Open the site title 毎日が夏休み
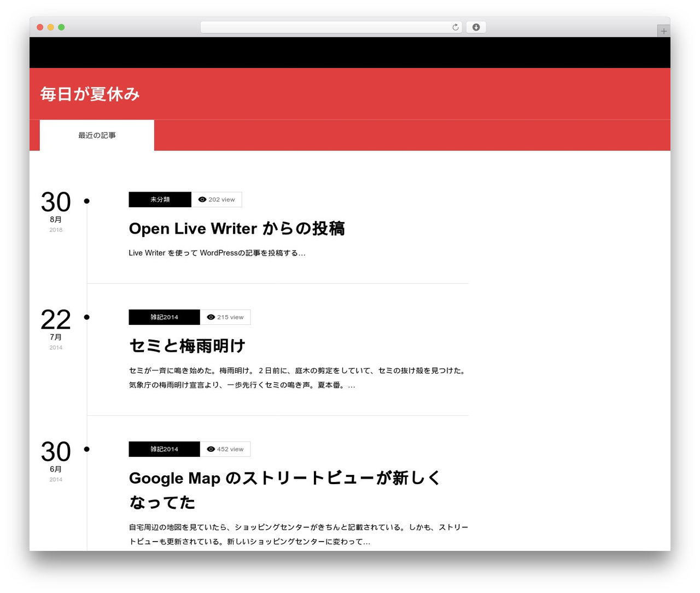Viewport: 700px width, 593px height. 90,94
